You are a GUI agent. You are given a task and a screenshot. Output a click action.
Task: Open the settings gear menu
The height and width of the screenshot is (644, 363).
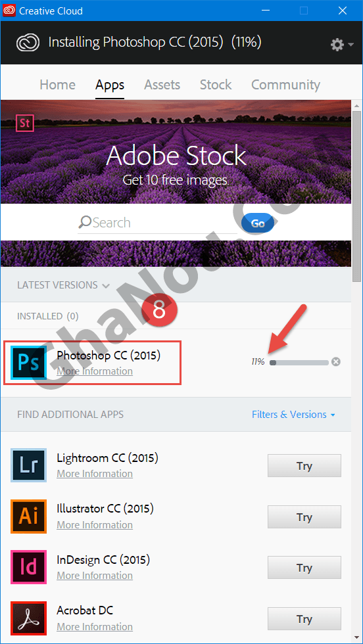click(342, 44)
